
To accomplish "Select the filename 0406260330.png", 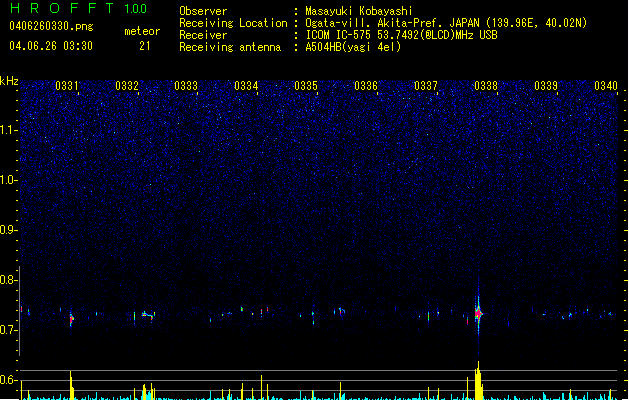I will 51,26.
